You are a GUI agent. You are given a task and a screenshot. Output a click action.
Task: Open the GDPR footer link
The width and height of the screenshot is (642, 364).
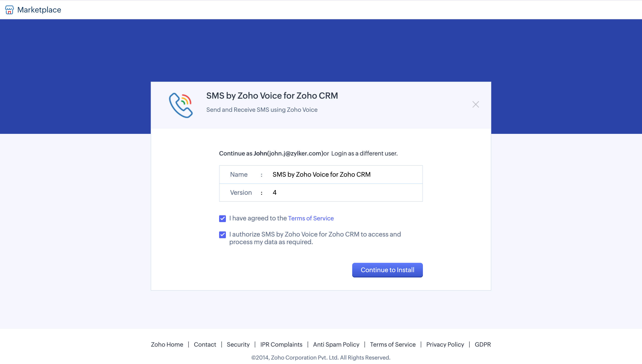tap(483, 344)
